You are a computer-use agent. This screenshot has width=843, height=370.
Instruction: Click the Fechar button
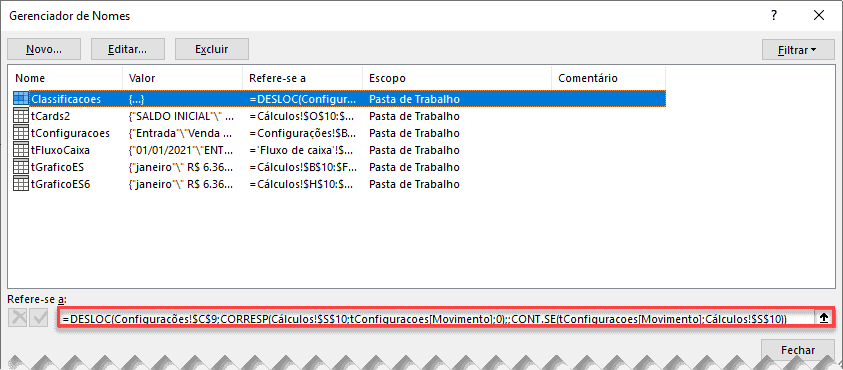point(798,350)
